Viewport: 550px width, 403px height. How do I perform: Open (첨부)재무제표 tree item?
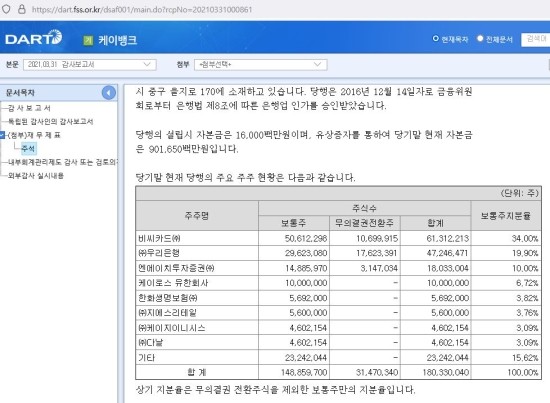click(34, 135)
